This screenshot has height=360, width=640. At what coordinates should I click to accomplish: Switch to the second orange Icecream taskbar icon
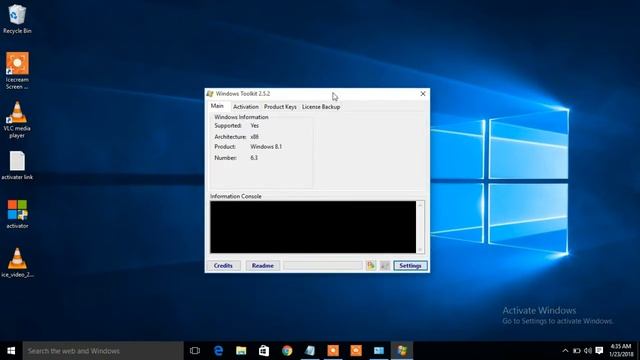pos(356,351)
